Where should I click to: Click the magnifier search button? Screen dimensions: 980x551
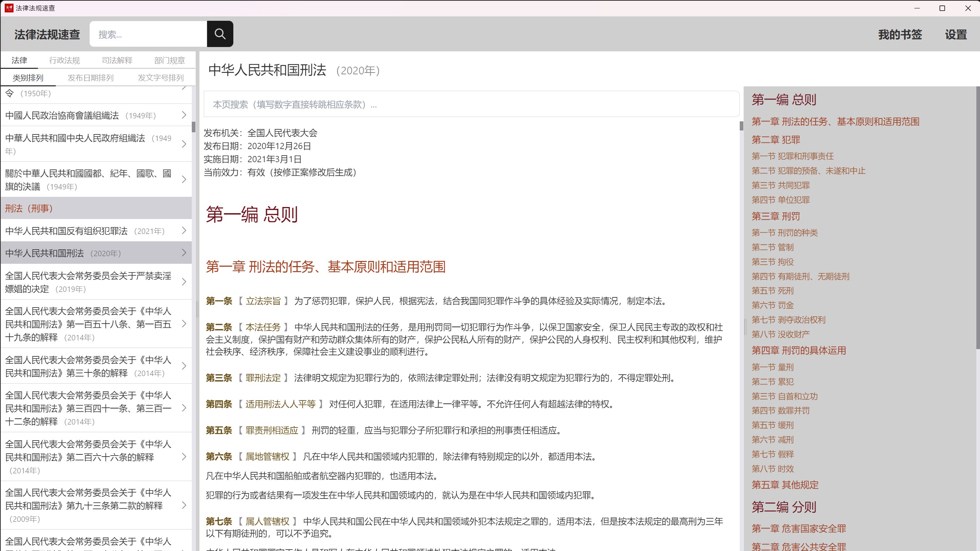(x=220, y=34)
